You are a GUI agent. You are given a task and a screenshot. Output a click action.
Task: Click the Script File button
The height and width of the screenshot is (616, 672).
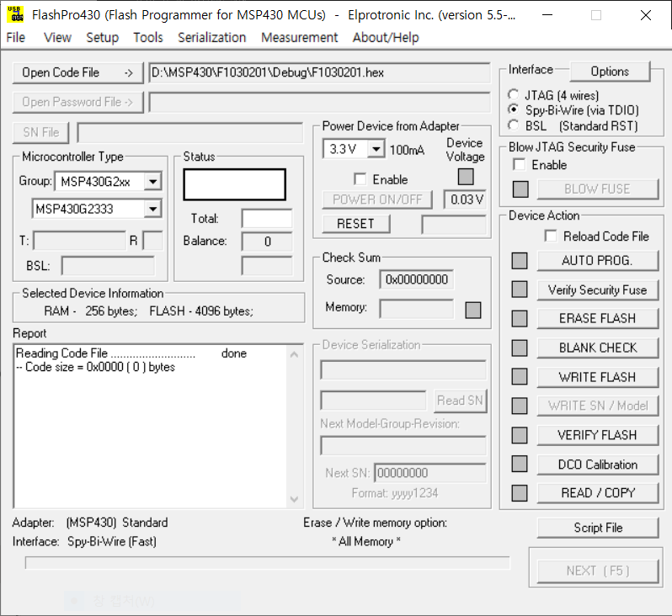pos(597,528)
